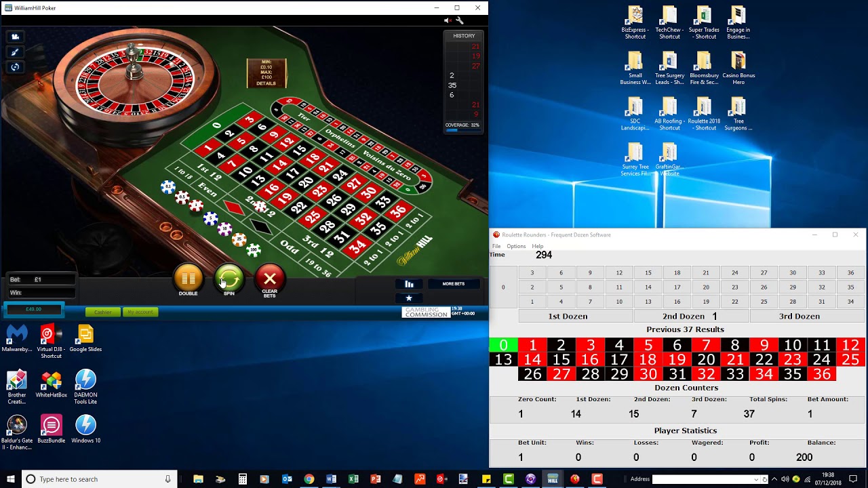Open the statistics bar-chart icon
The height and width of the screenshot is (488, 868).
pos(409,284)
